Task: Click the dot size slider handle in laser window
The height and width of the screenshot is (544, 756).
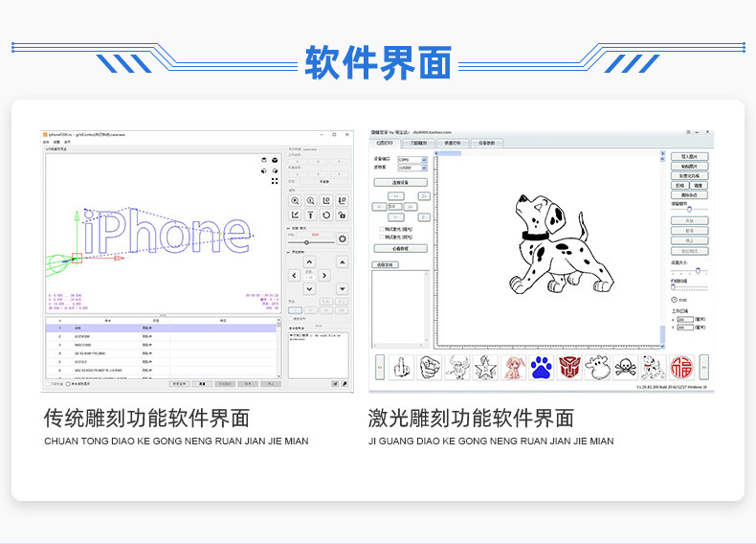Action: pyautogui.click(x=698, y=271)
